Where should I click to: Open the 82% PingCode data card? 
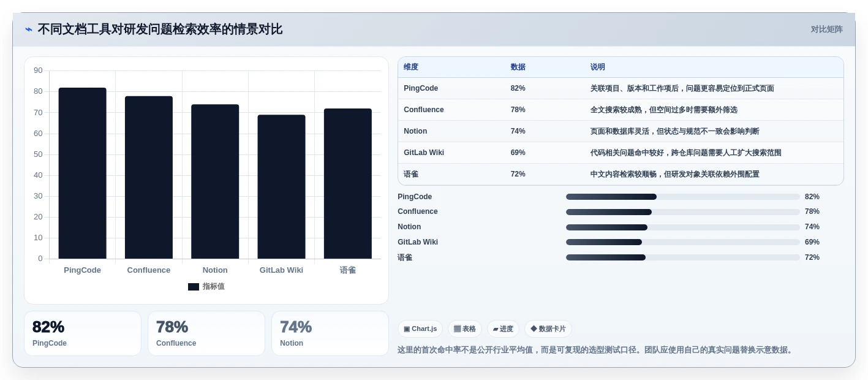[x=83, y=333]
